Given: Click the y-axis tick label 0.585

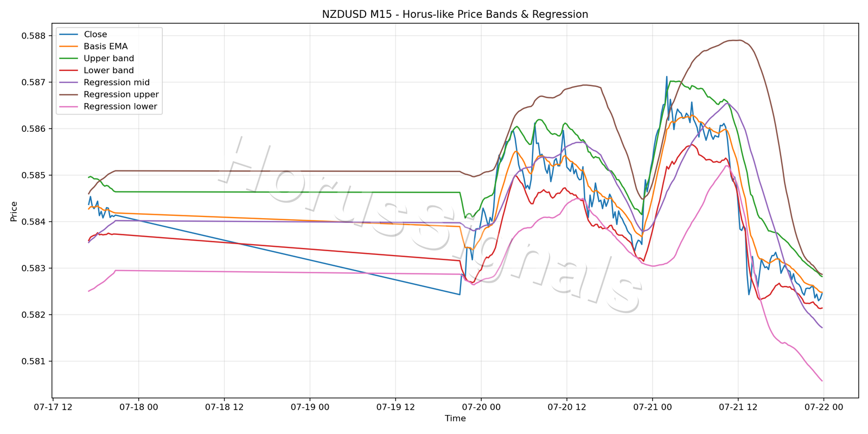Looking at the screenshot, I should pos(33,175).
